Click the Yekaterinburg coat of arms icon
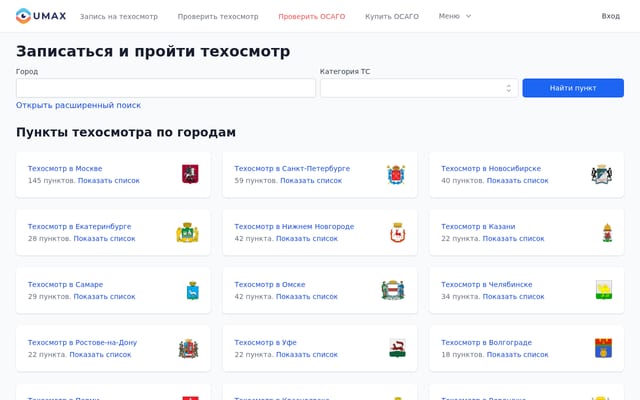Viewport: 640px width, 400px height. tap(188, 232)
